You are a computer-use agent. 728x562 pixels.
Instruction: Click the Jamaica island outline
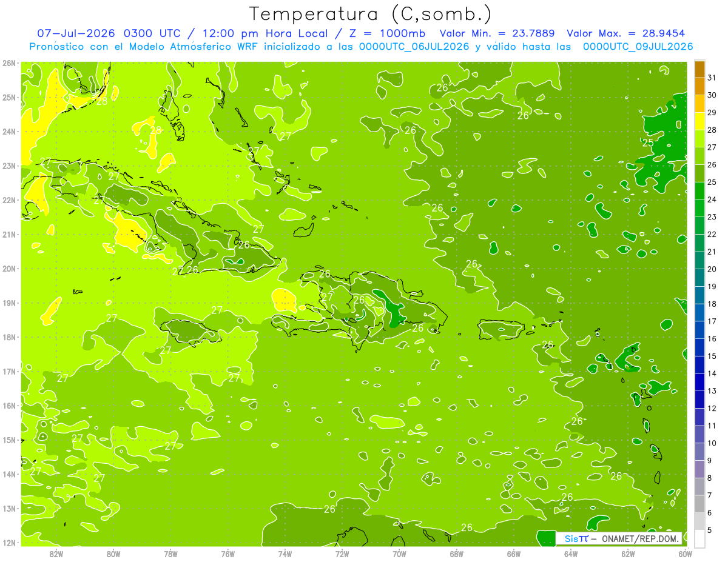(x=192, y=333)
